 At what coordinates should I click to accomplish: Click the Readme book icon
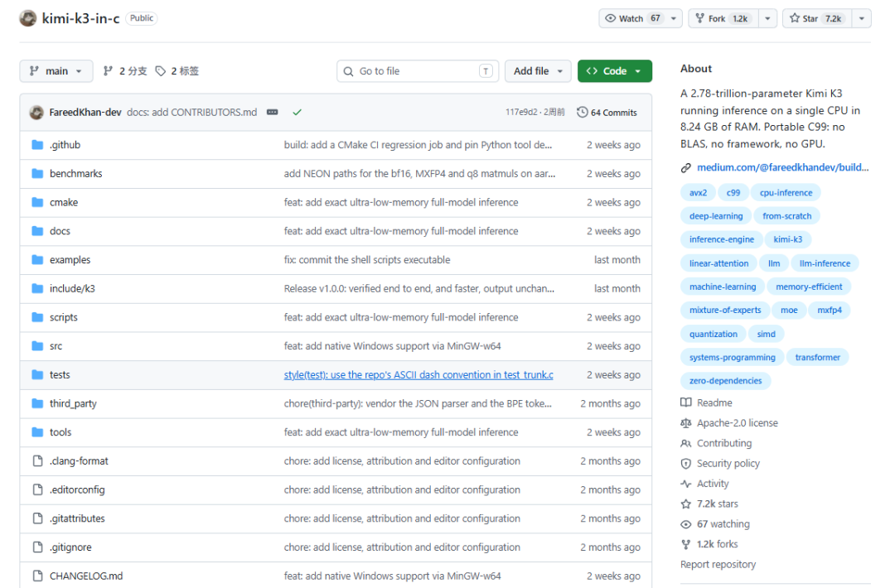pyautogui.click(x=686, y=402)
